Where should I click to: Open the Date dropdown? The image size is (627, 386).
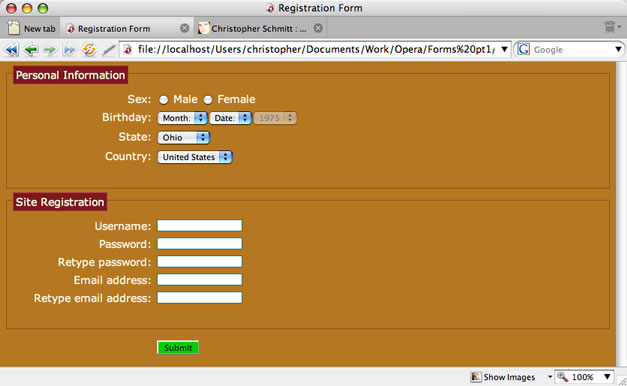tap(231, 118)
